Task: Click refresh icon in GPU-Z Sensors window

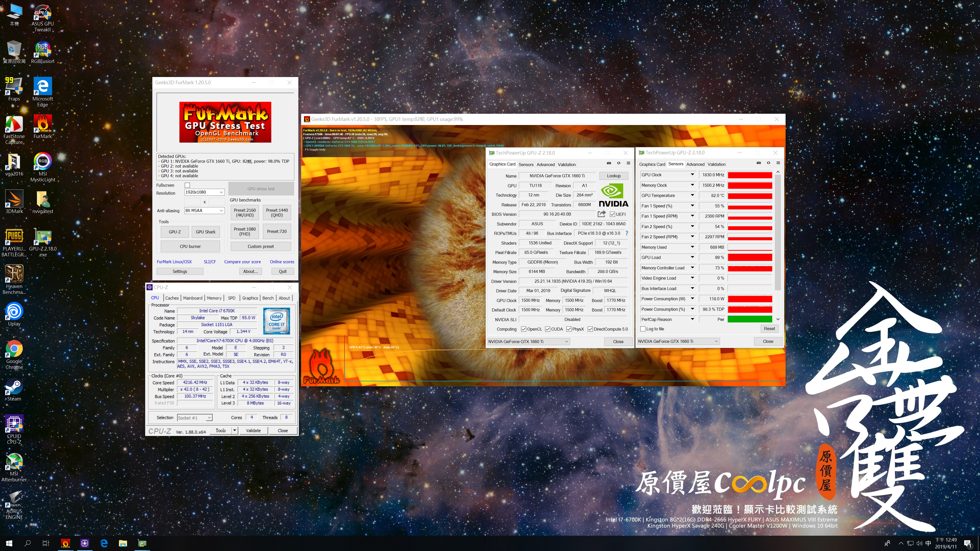Action: [768, 163]
